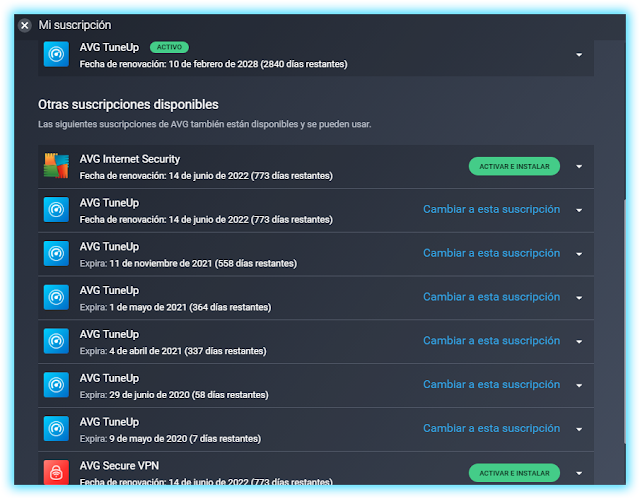640x499 pixels.
Task: Expand TuneUp expiring 4 de abril 2021
Action: pos(579,342)
